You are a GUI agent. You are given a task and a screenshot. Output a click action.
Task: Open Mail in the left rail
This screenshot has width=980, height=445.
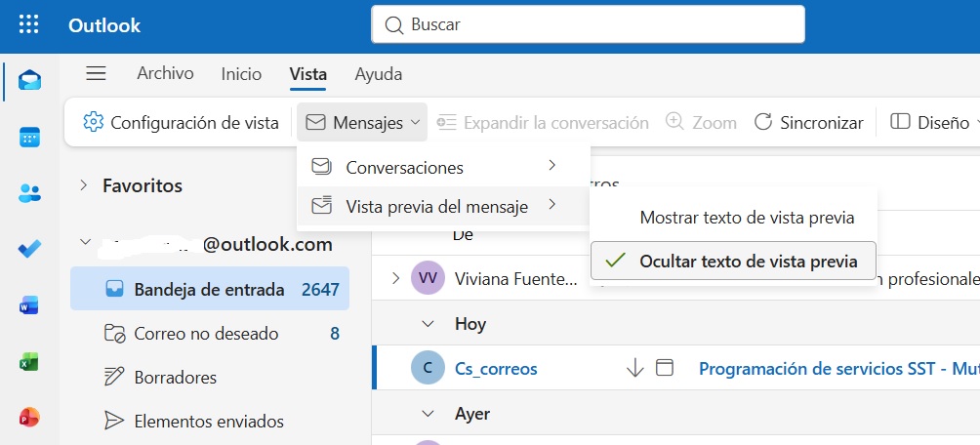pos(29,81)
